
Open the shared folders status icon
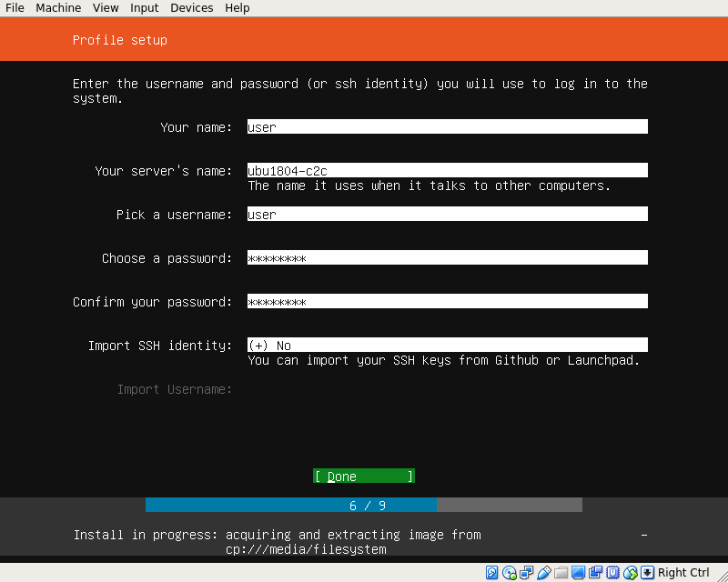tap(561, 573)
